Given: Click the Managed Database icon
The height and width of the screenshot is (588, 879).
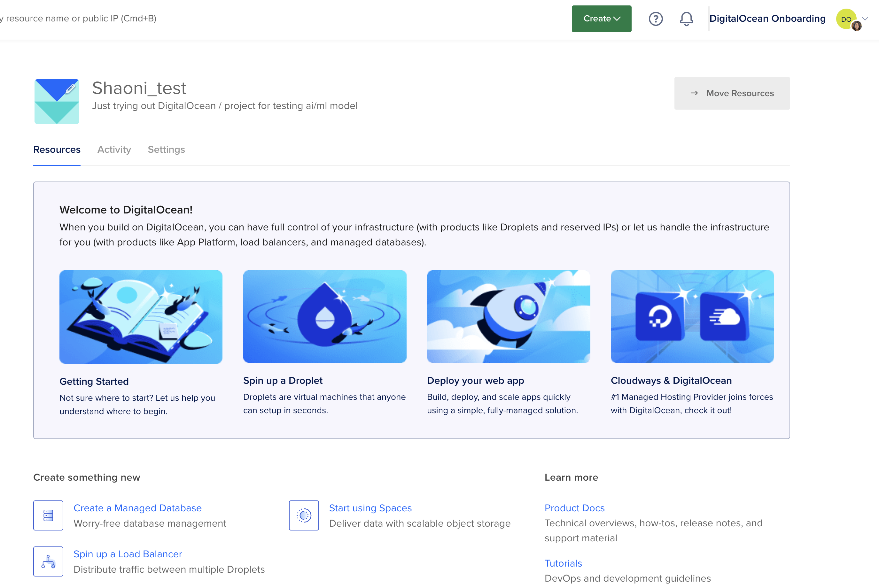Looking at the screenshot, I should point(48,515).
